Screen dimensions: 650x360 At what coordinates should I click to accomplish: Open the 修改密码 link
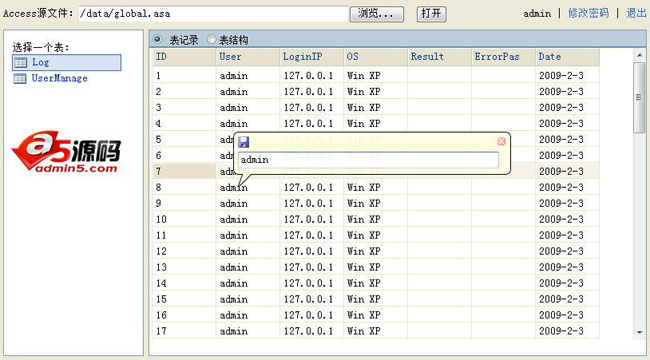pyautogui.click(x=588, y=13)
